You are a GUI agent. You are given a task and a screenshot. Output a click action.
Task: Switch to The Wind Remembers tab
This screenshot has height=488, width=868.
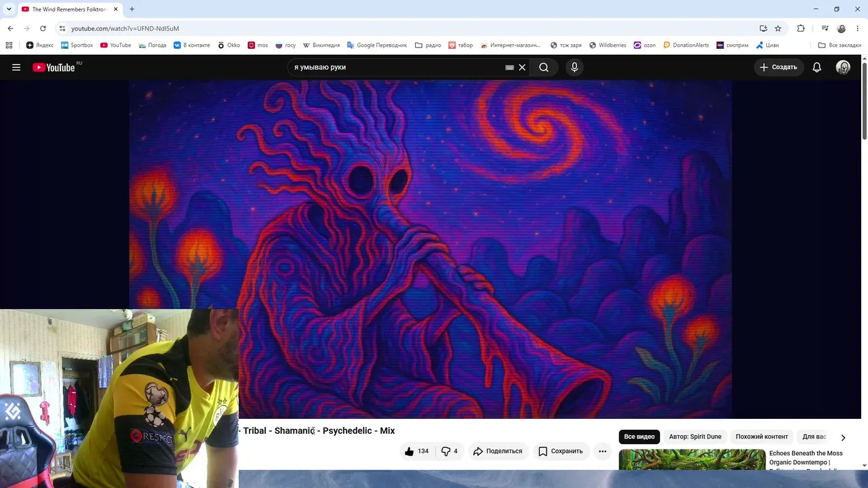coord(69,9)
